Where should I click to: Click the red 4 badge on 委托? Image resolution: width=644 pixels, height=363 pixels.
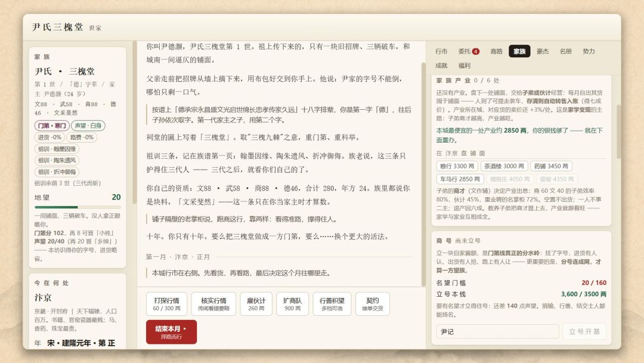pos(476,51)
